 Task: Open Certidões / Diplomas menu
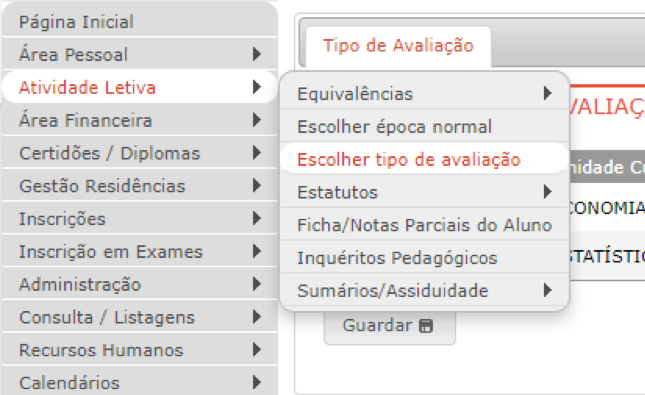[x=140, y=153]
